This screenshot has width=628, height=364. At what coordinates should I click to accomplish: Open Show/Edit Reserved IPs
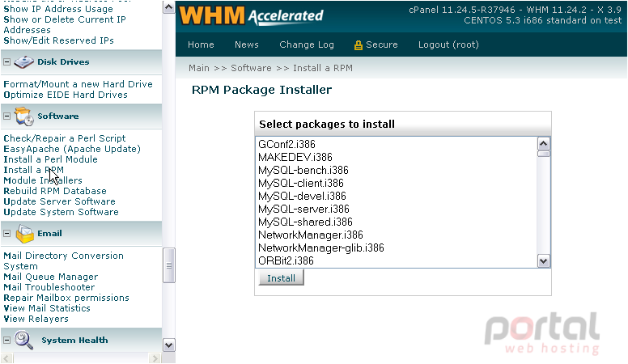click(x=58, y=40)
